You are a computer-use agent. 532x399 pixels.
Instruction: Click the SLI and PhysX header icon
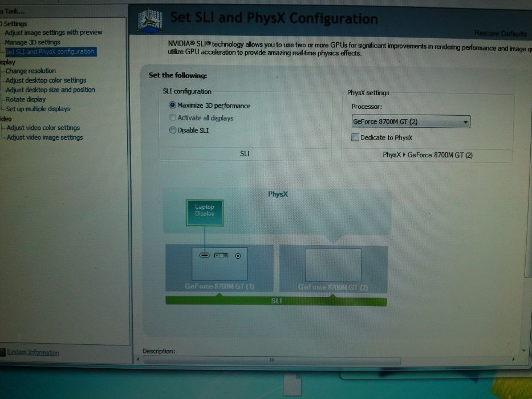(151, 21)
